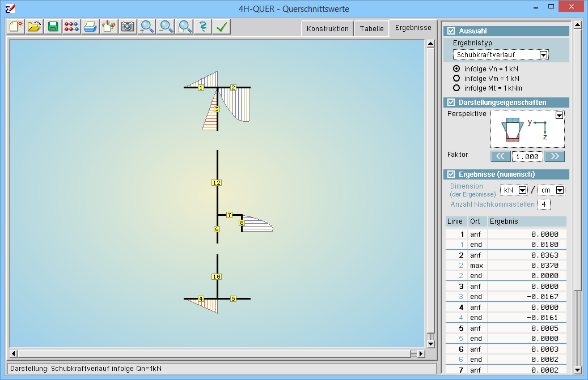Image resolution: width=588 pixels, height=380 pixels.
Task: Take a snapshot with the camera icon
Action: point(128,27)
